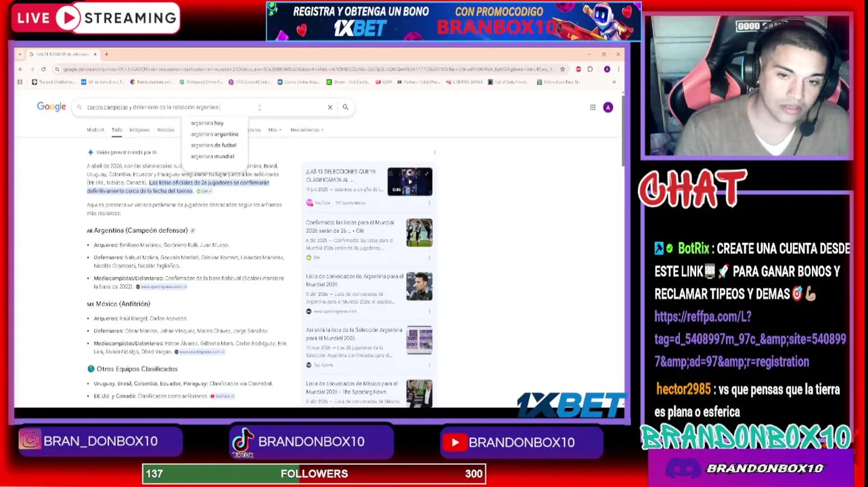Expand the Herramientas tools dropdown
Image resolution: width=868 pixels, height=487 pixels.
(306, 130)
